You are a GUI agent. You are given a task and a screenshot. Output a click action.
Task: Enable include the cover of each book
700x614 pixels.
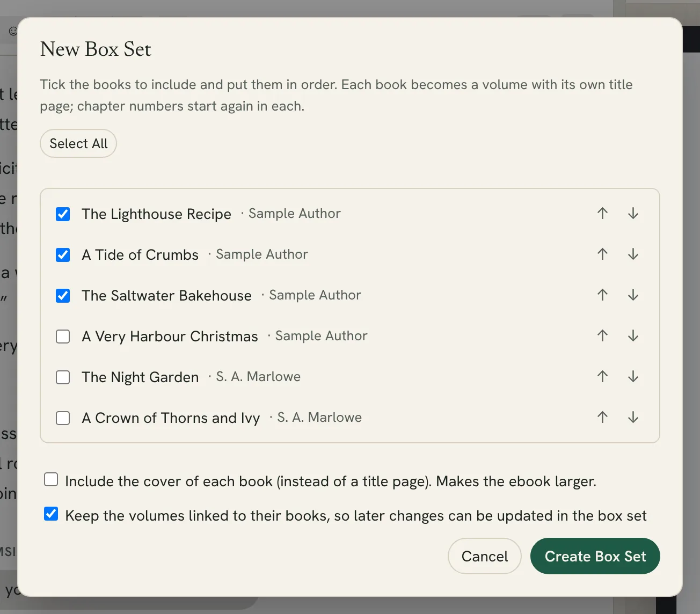coord(51,479)
